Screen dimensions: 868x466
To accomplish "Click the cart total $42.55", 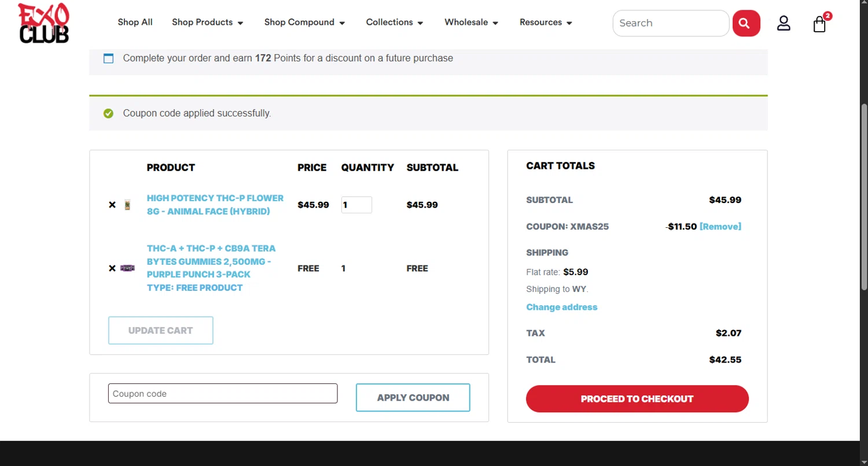I will pos(725,360).
